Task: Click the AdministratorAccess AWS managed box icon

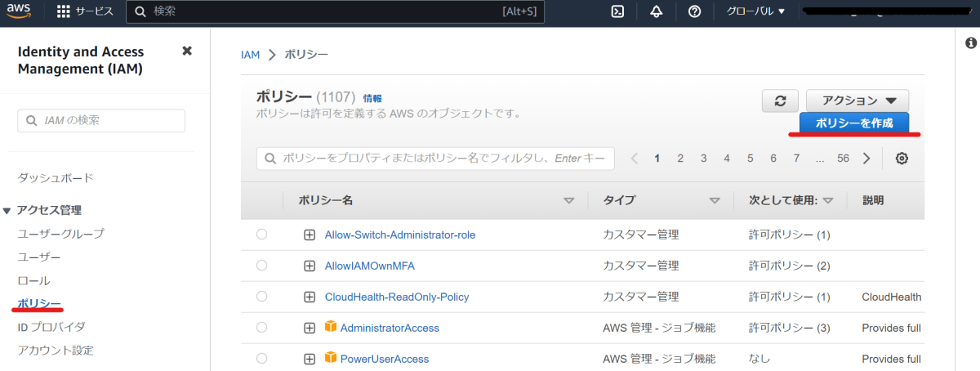Action: tap(331, 327)
